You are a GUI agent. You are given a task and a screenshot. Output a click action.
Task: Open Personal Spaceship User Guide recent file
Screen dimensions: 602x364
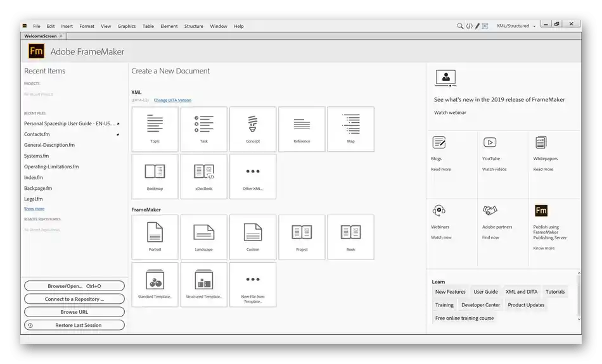(70, 123)
